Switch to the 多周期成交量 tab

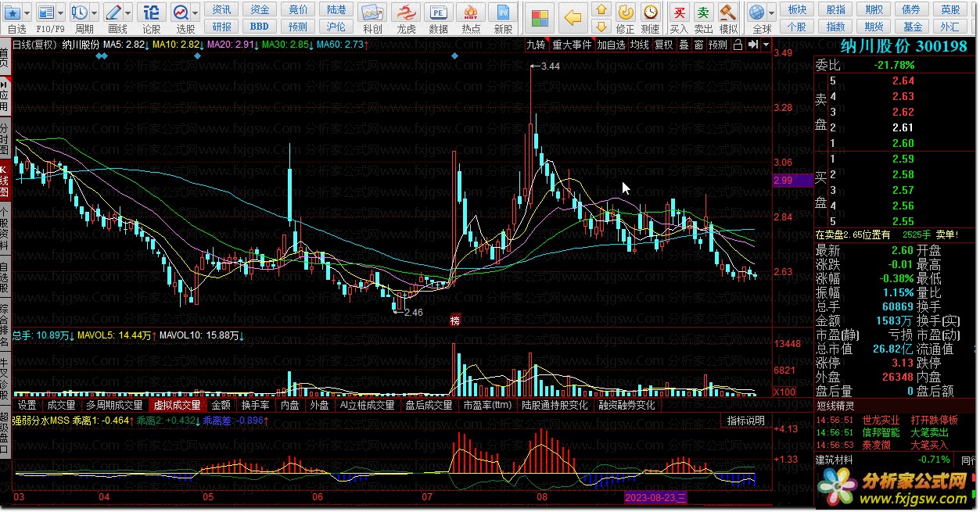(114, 405)
